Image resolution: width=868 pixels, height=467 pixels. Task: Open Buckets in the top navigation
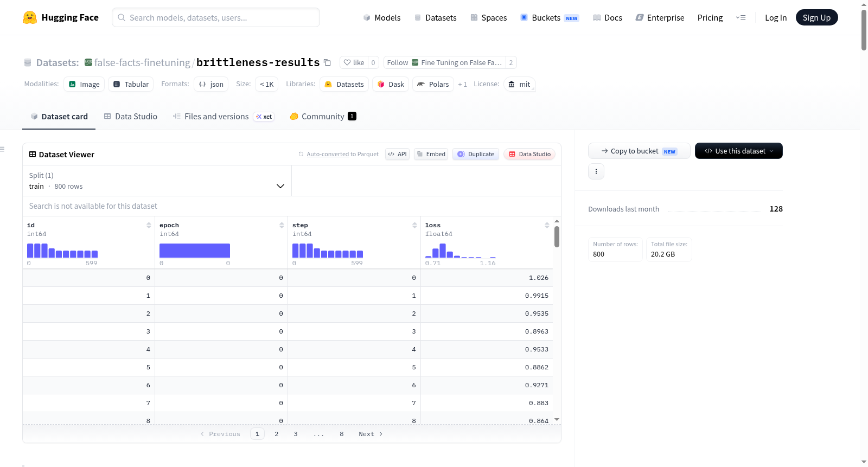coord(550,17)
